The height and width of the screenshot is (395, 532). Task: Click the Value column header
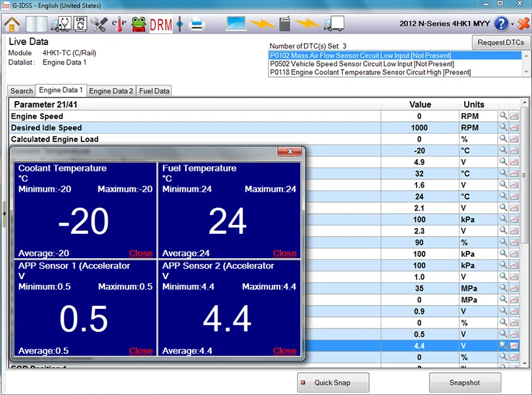[420, 104]
